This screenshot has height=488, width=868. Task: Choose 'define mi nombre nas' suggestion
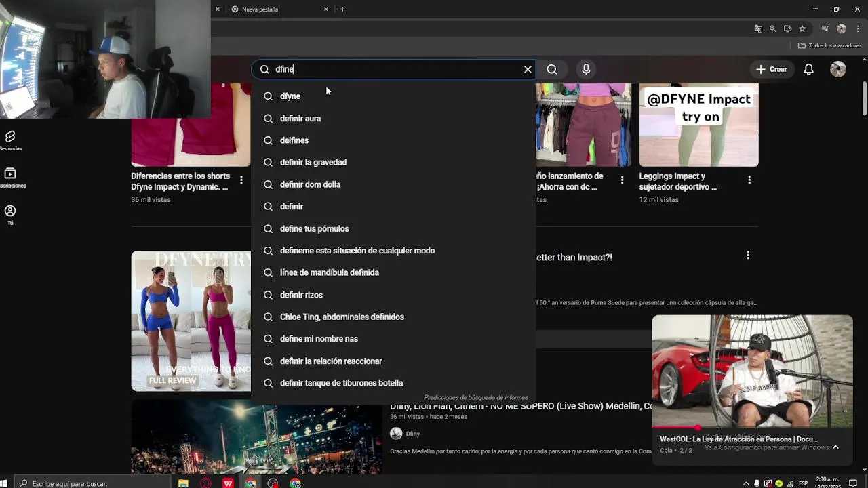pos(393,339)
